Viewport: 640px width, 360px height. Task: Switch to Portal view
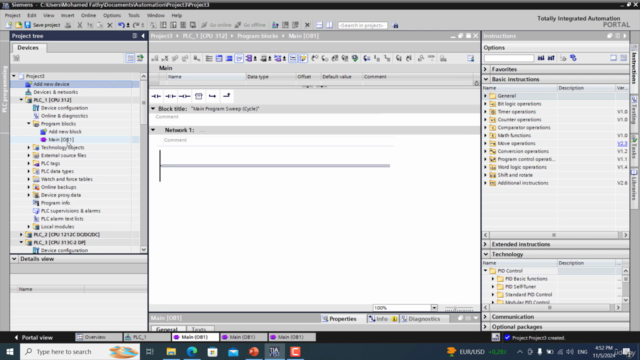pos(33,338)
